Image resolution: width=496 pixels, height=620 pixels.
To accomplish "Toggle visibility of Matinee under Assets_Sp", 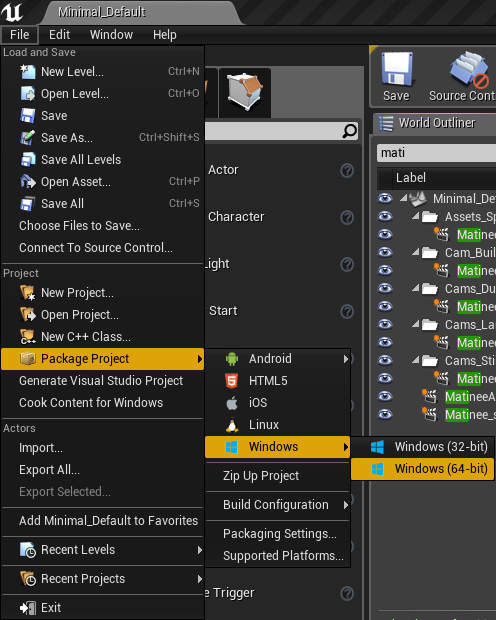I will [385, 234].
